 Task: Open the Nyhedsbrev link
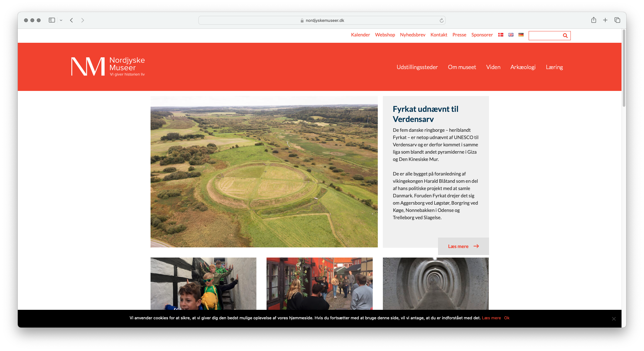click(x=413, y=35)
